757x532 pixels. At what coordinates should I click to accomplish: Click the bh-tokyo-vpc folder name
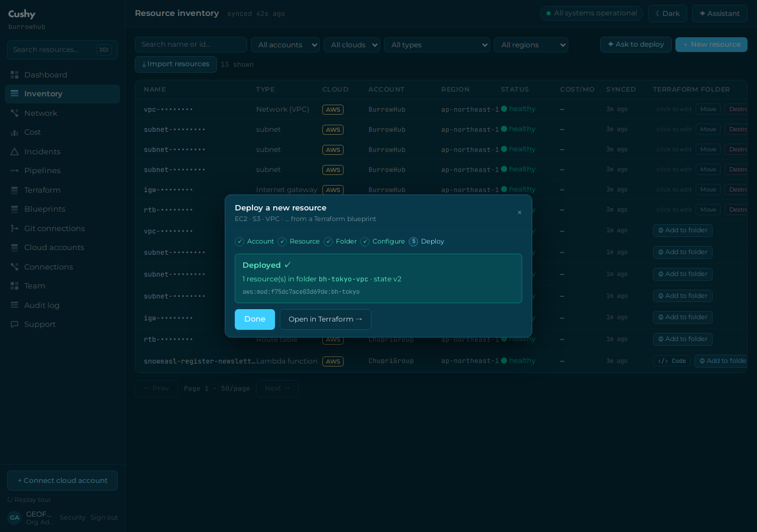click(344, 279)
